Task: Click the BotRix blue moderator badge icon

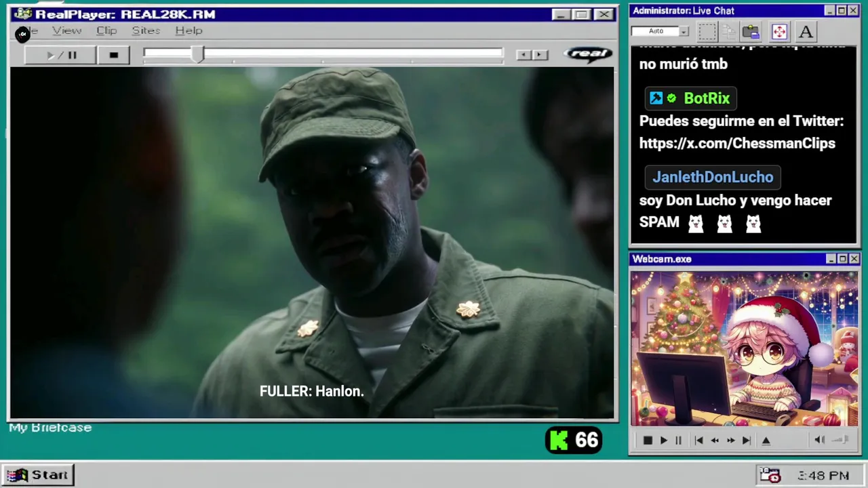Action: coord(656,98)
